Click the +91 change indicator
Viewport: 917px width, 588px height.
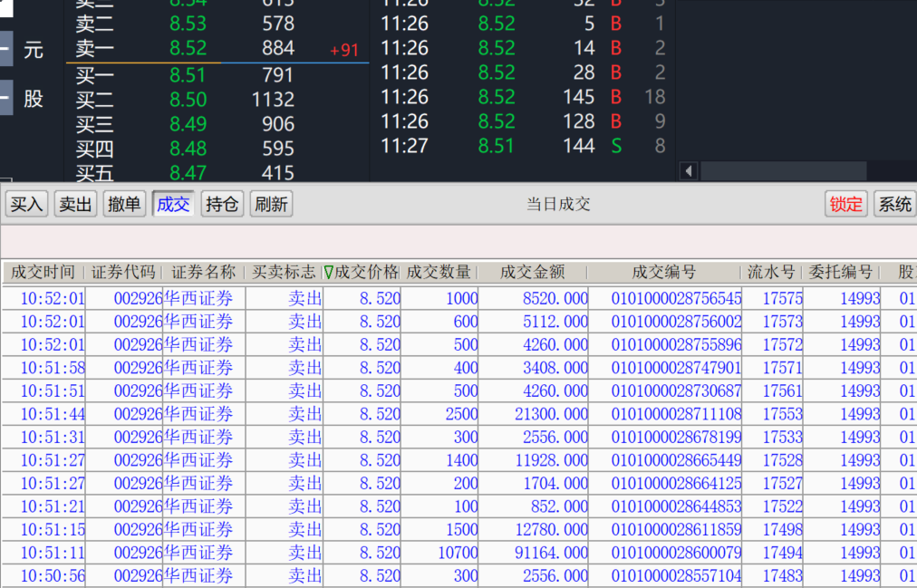(x=344, y=50)
